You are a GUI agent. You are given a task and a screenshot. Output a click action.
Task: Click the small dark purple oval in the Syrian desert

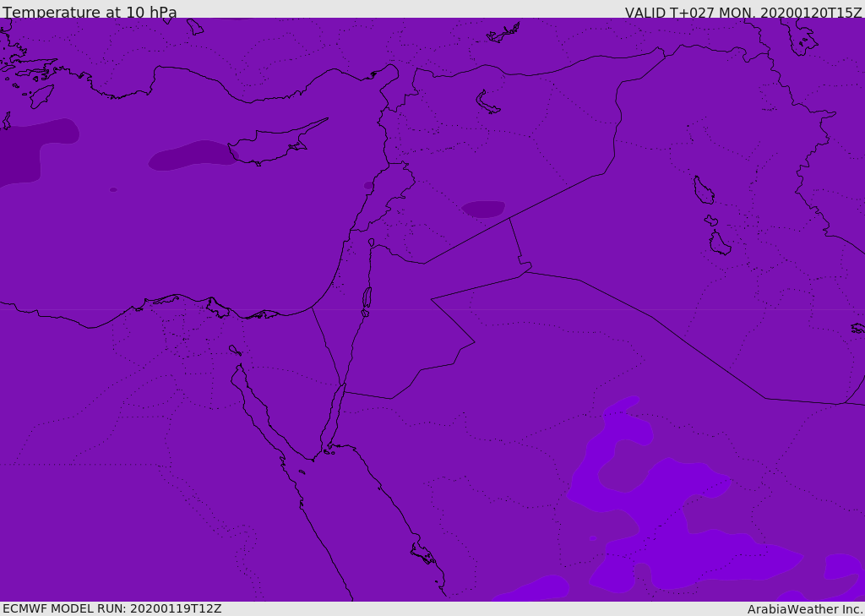click(x=483, y=209)
